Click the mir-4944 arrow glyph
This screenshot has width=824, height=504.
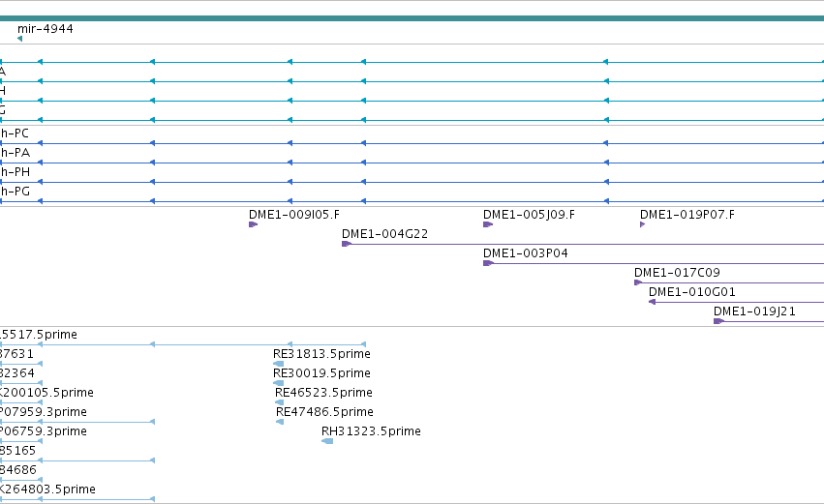pos(20,39)
